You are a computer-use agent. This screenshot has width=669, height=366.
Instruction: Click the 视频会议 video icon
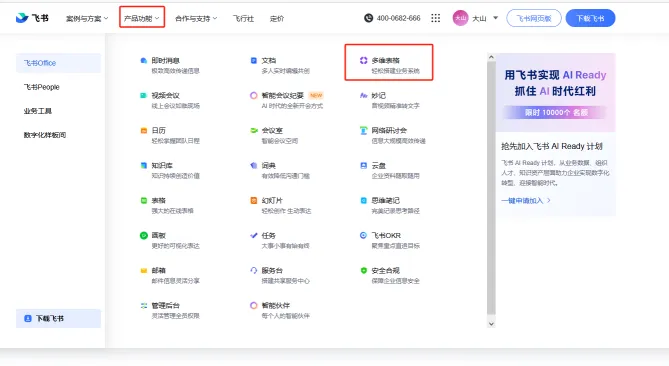tap(144, 96)
